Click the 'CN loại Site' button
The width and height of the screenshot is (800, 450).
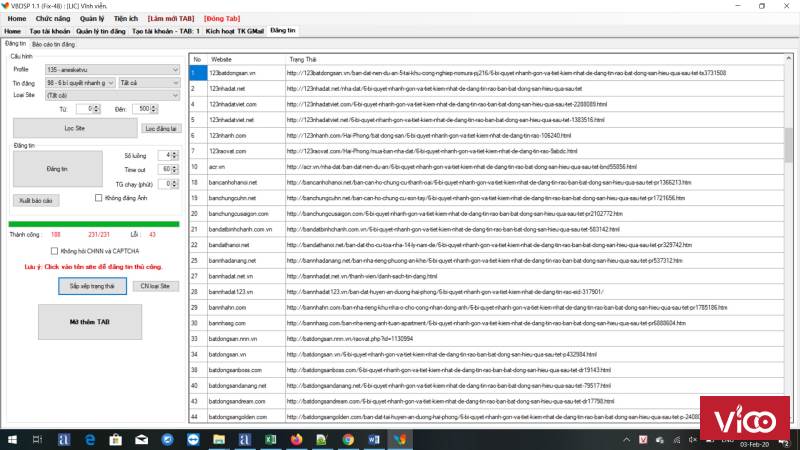[x=155, y=286]
